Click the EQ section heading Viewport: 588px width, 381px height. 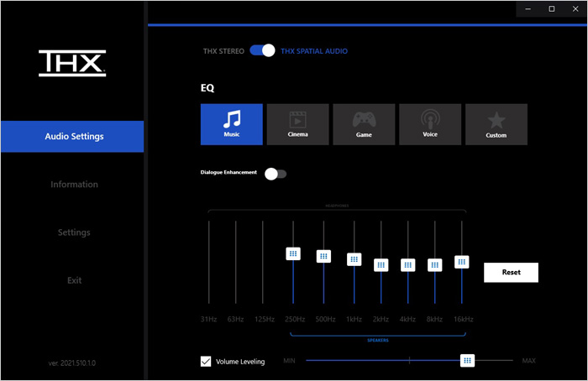(207, 88)
